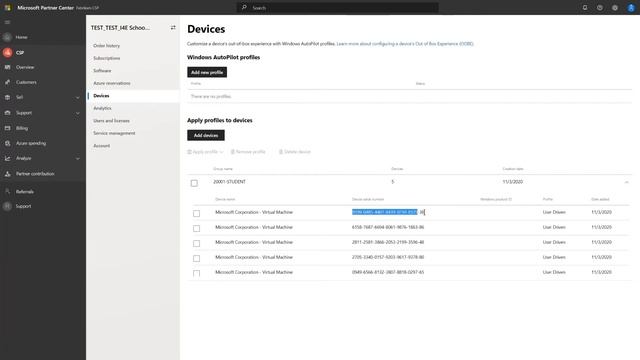Open the Overview icon in left navigation
Image resolution: width=640 pixels, height=360 pixels.
coord(7,67)
